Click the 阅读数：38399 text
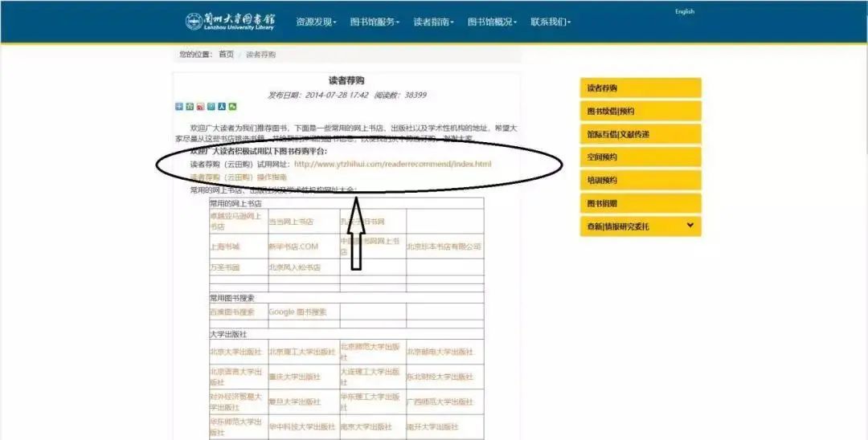 click(400, 95)
